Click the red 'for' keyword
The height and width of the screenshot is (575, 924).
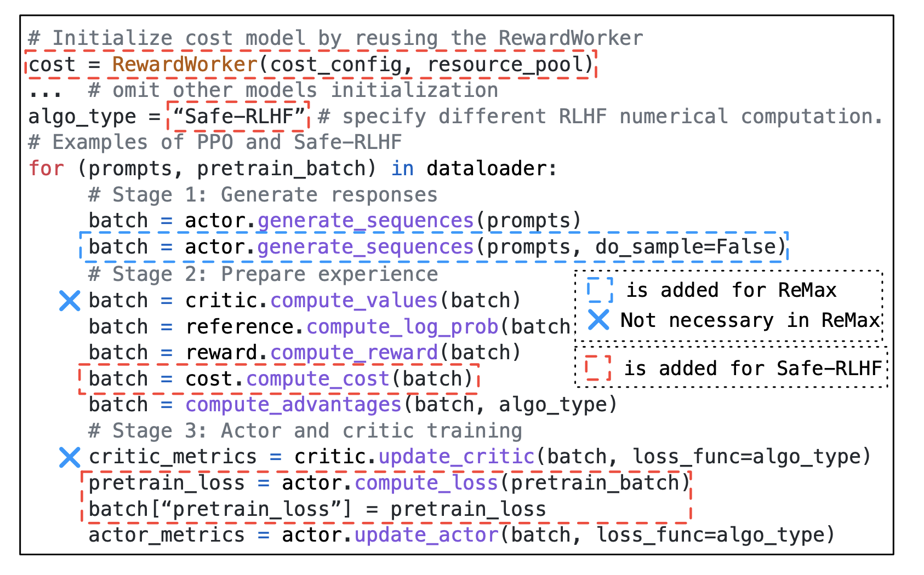[47, 169]
